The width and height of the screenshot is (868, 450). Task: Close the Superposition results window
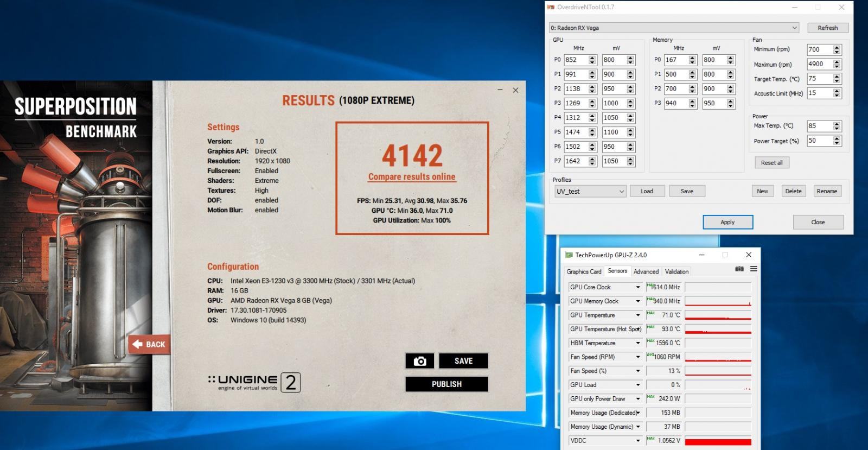coord(515,90)
